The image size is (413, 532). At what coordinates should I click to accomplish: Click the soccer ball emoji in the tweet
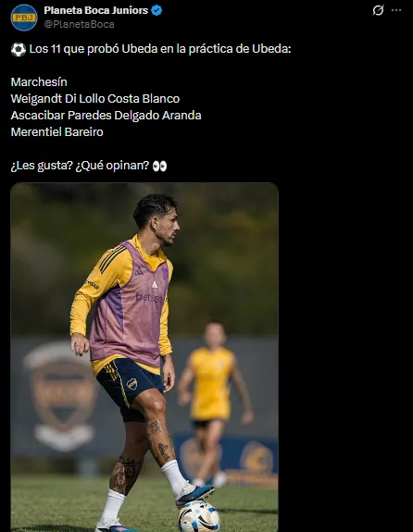click(18, 50)
